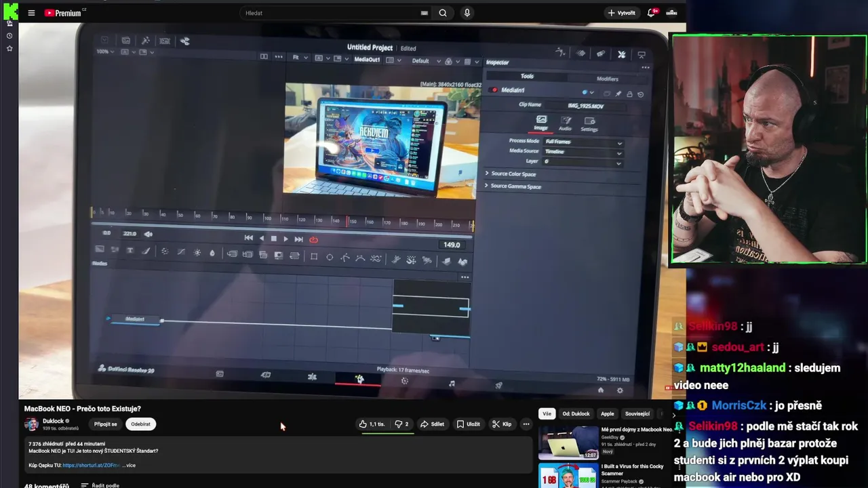868x488 pixels.
Task: Select the Od: Duklock filter chip
Action: point(576,413)
